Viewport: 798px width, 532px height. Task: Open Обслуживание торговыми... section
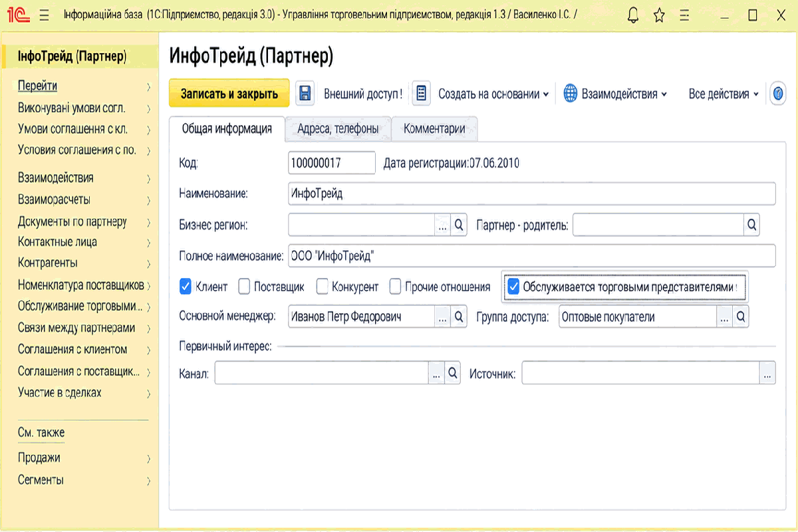pos(84,307)
